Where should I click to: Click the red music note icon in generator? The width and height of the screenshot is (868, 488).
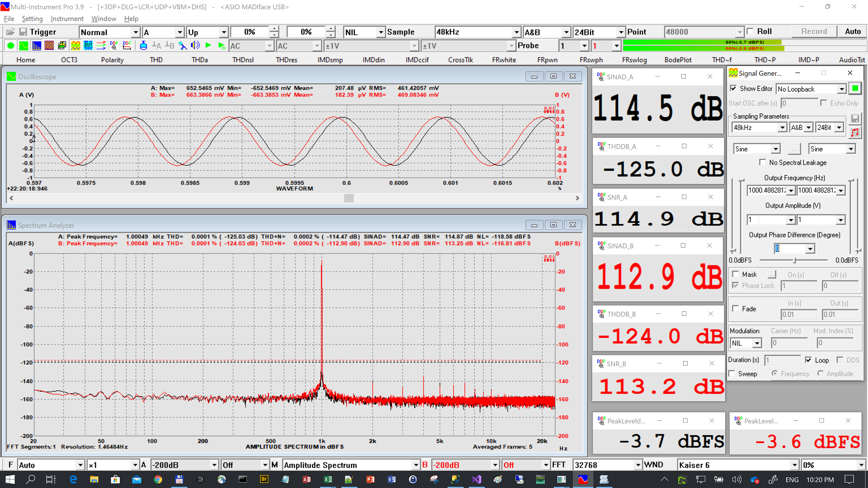point(855,132)
